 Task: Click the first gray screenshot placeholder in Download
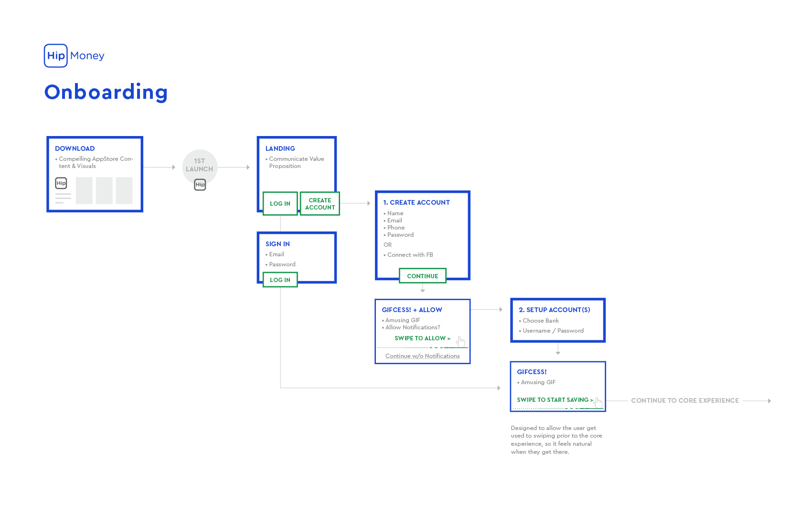pos(84,190)
